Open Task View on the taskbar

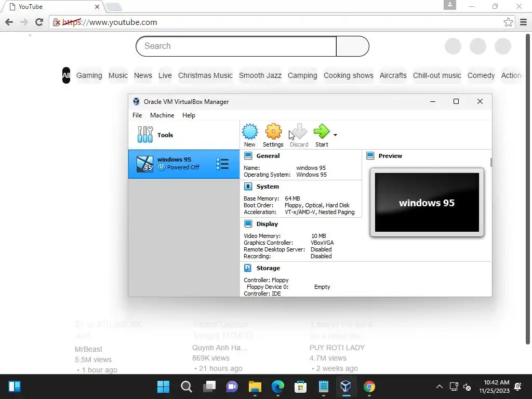209,386
